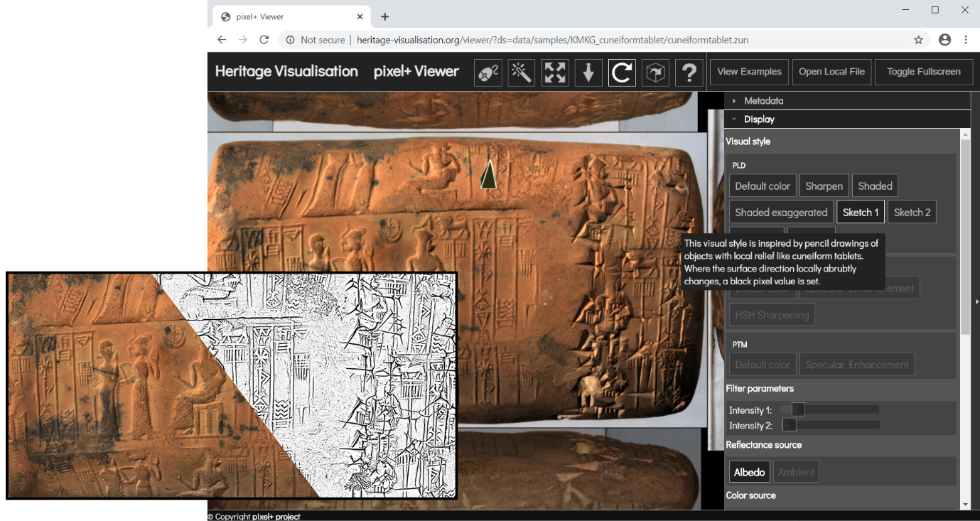
Task: Open help with the question mark icon
Action: 689,72
